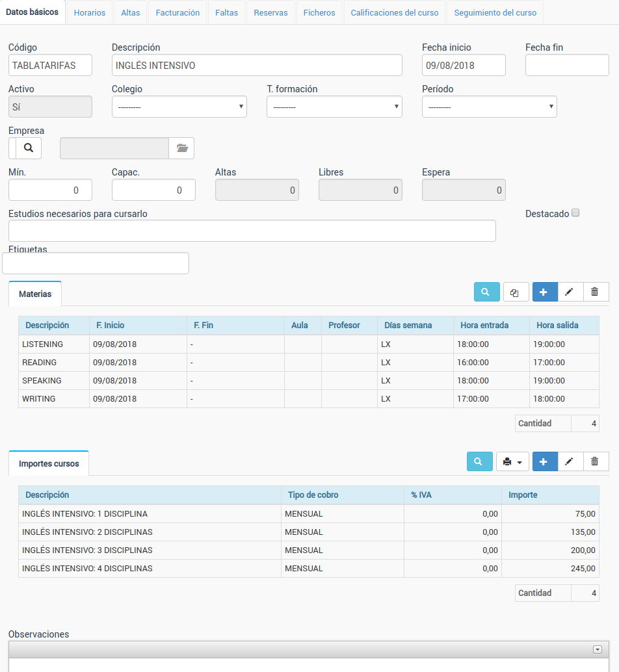Click the Materias copy icon button
The width and height of the screenshot is (619, 672).
click(x=516, y=292)
